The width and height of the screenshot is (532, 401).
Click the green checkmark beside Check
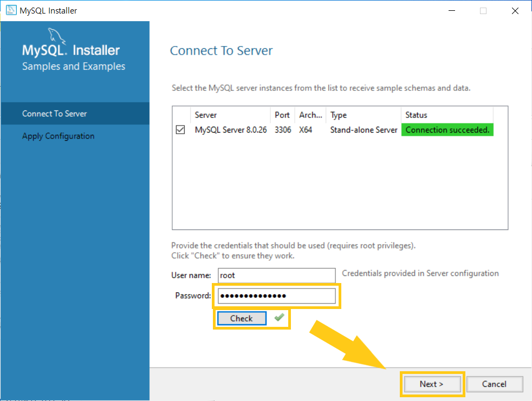pos(279,317)
